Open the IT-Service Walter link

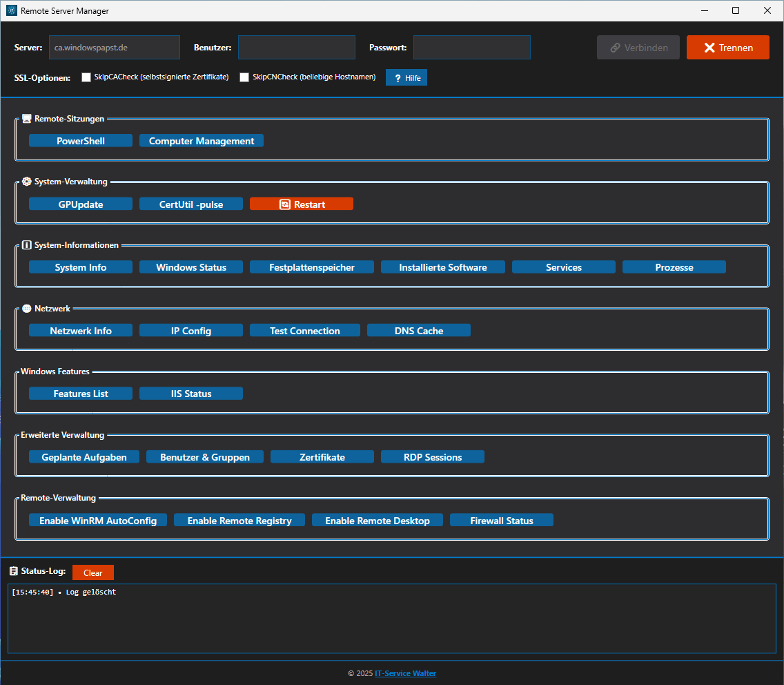point(405,673)
